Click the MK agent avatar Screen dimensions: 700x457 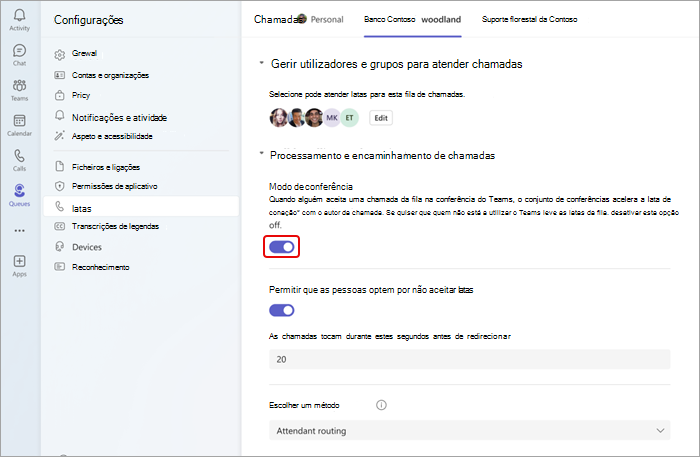[x=332, y=118]
